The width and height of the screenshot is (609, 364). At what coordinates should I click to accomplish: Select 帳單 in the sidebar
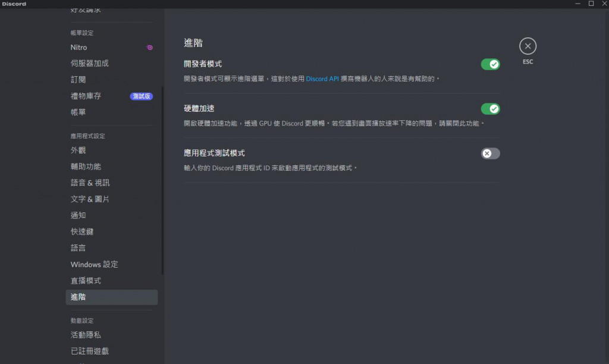(x=111, y=112)
